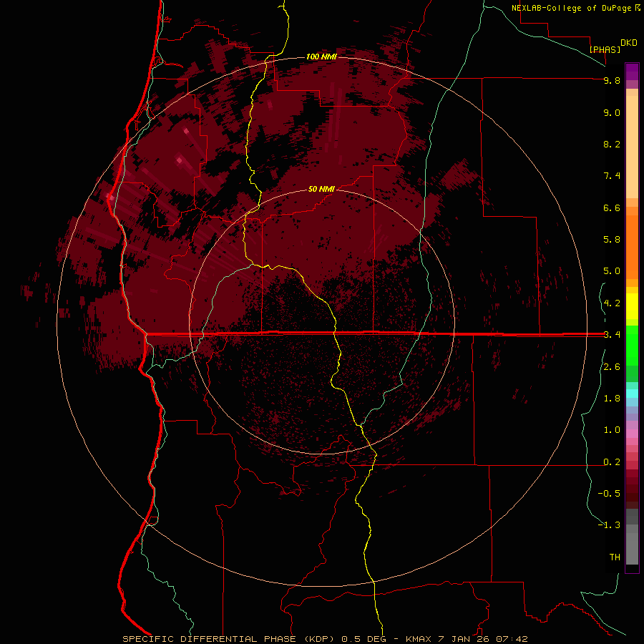Click the SPECIFIC DIFFERENTIAL PHASE (KDP) title text

click(x=230, y=639)
